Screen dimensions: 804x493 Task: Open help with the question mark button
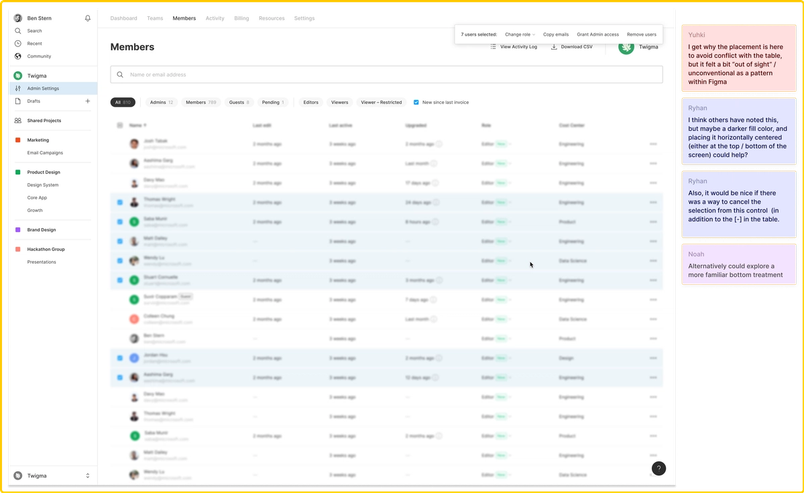(x=659, y=468)
